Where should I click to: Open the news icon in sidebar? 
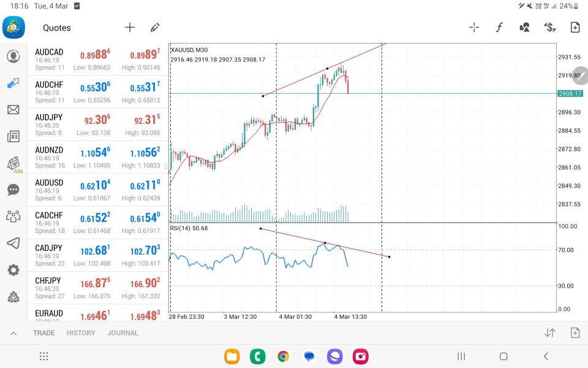(x=13, y=137)
